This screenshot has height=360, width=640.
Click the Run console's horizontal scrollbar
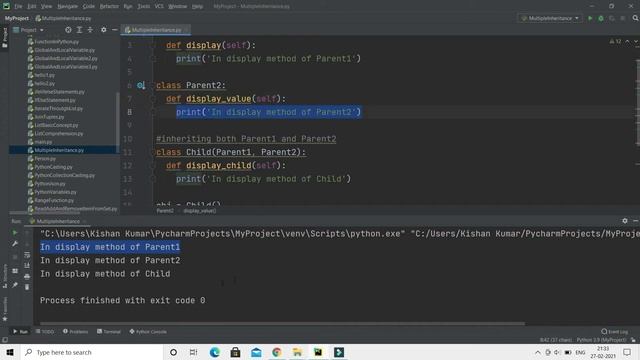(281, 324)
